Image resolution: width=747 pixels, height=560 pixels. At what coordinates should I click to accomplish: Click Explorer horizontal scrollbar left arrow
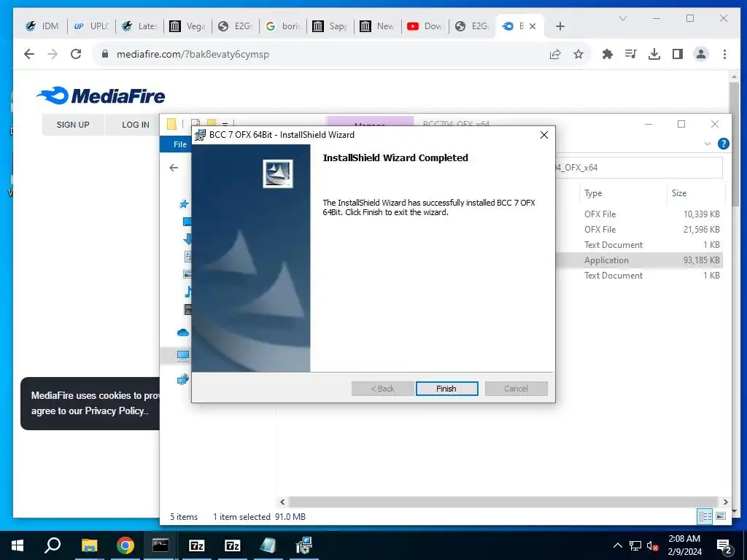(x=282, y=502)
